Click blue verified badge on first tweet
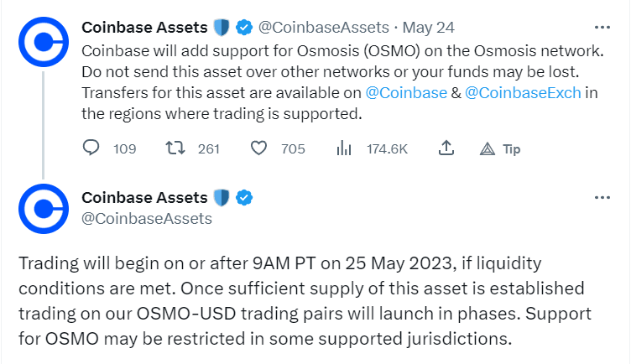Viewport: 631px width, 364px height. [x=244, y=28]
